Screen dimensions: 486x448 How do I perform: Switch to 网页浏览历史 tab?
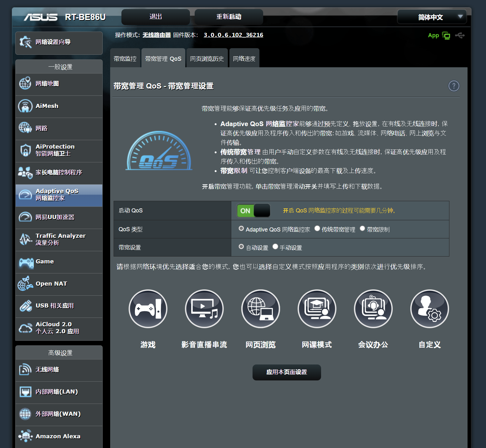(207, 59)
